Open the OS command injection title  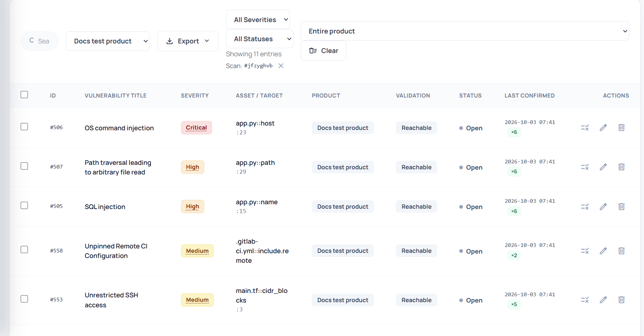119,128
